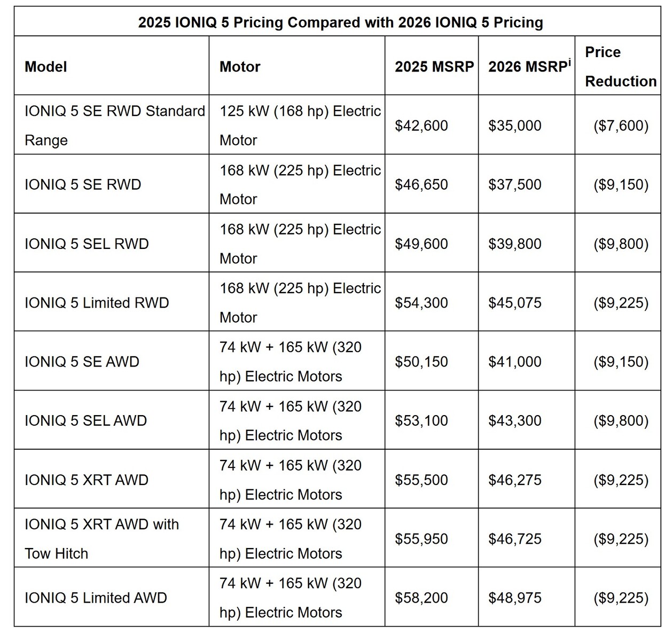672x641 pixels.
Task: Select the $54,300 price for Limited RWD
Action: 421,303
